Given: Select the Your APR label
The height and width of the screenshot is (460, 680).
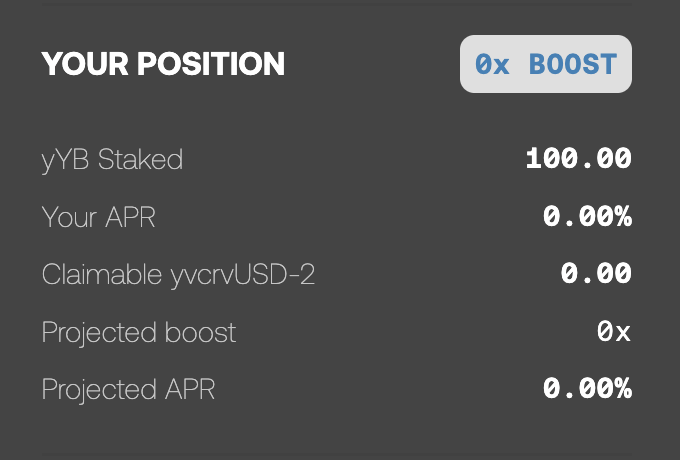Looking at the screenshot, I should coord(99,217).
